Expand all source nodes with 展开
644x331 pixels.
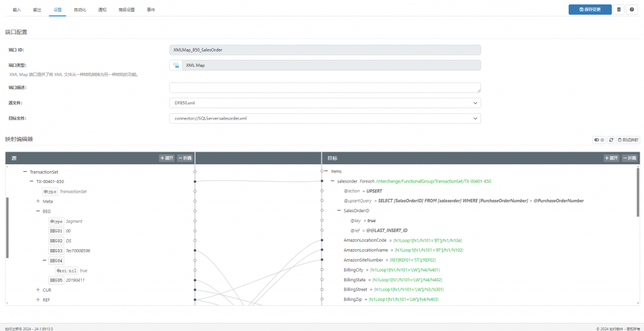click(167, 158)
